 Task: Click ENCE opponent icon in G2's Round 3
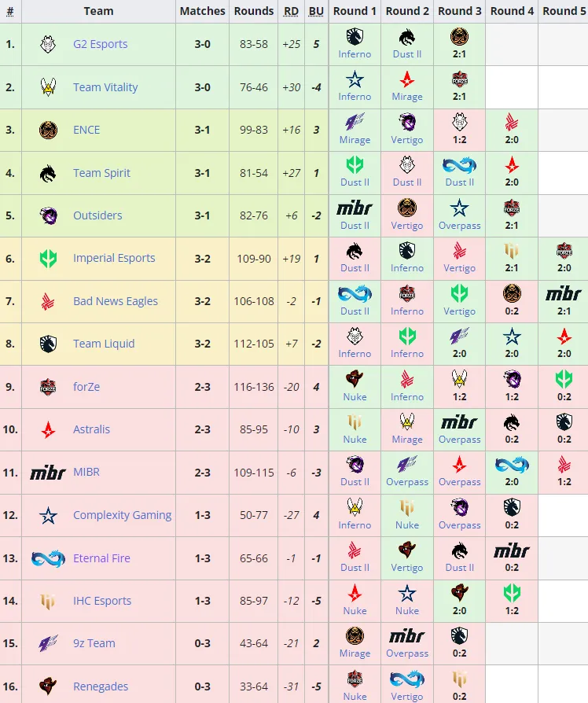(x=459, y=37)
